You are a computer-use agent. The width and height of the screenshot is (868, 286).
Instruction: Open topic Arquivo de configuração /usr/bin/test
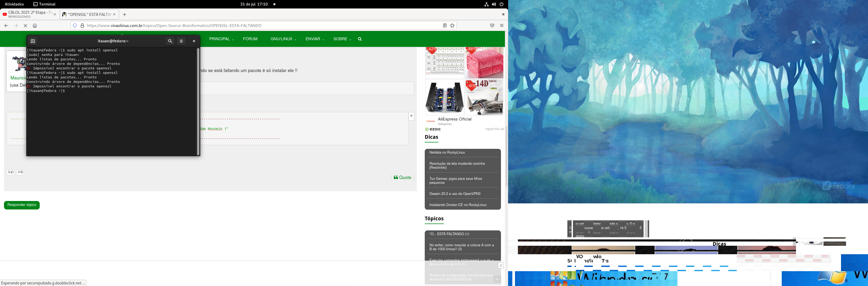point(461,278)
